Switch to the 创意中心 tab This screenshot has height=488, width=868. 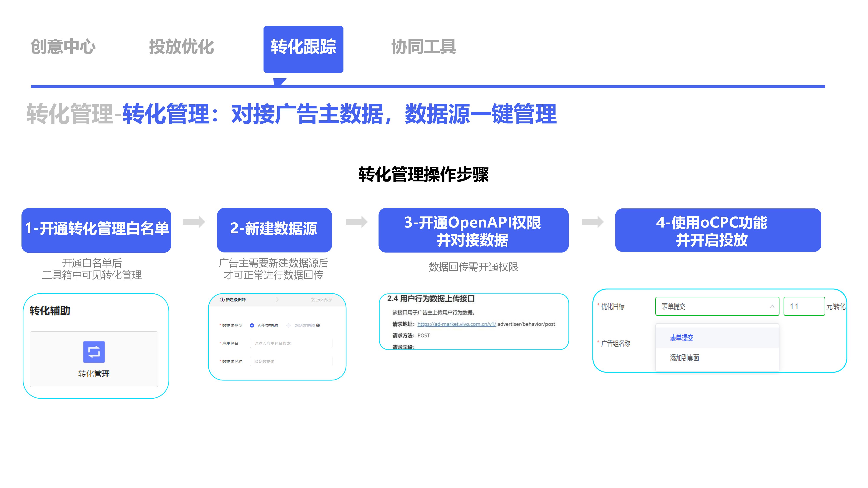[63, 46]
